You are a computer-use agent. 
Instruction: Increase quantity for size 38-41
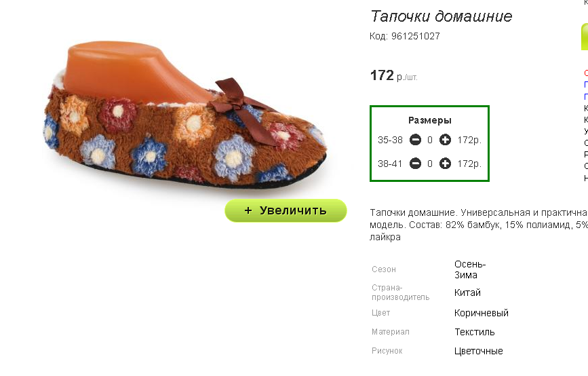tap(445, 164)
